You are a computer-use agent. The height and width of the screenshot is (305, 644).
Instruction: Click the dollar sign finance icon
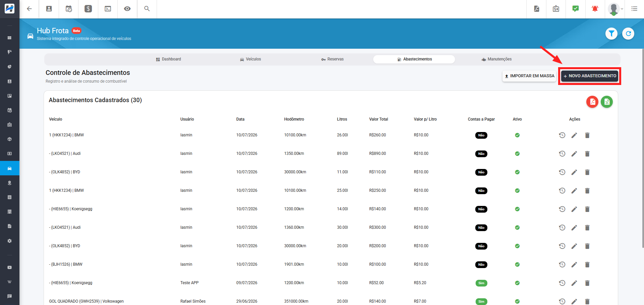pyautogui.click(x=88, y=9)
